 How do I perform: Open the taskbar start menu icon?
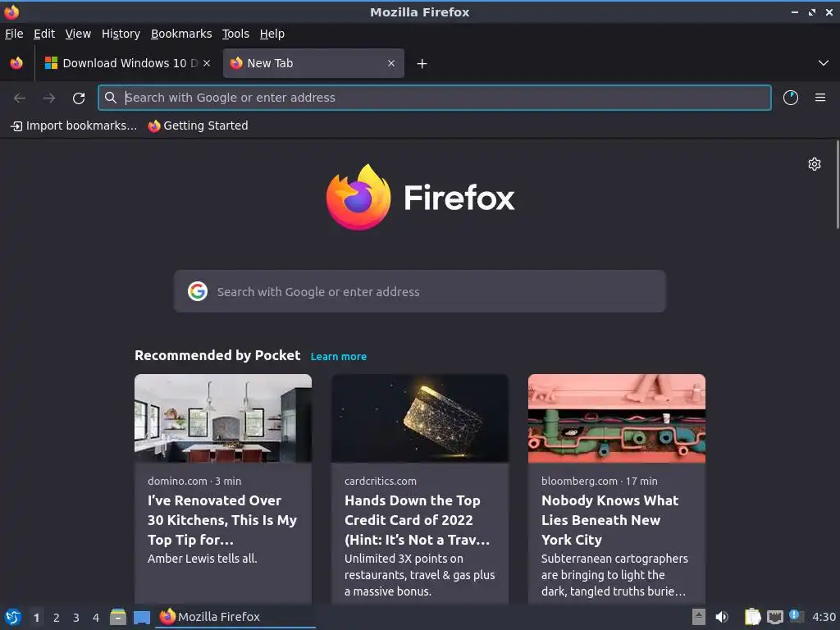[12, 617]
